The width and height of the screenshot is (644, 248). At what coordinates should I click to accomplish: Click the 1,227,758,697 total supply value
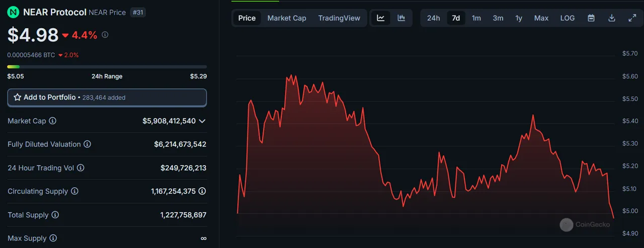(x=183, y=215)
